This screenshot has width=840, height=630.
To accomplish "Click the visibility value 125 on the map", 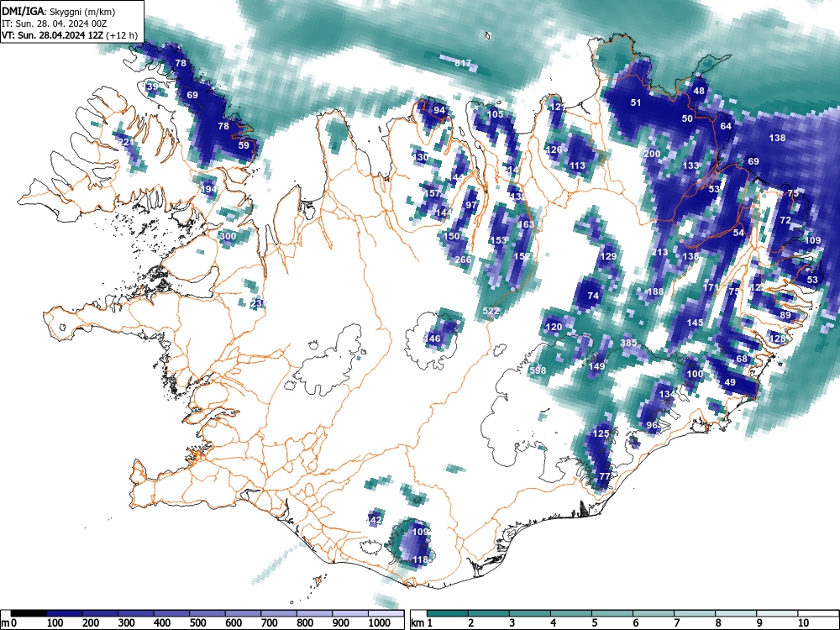I will pyautogui.click(x=601, y=433).
